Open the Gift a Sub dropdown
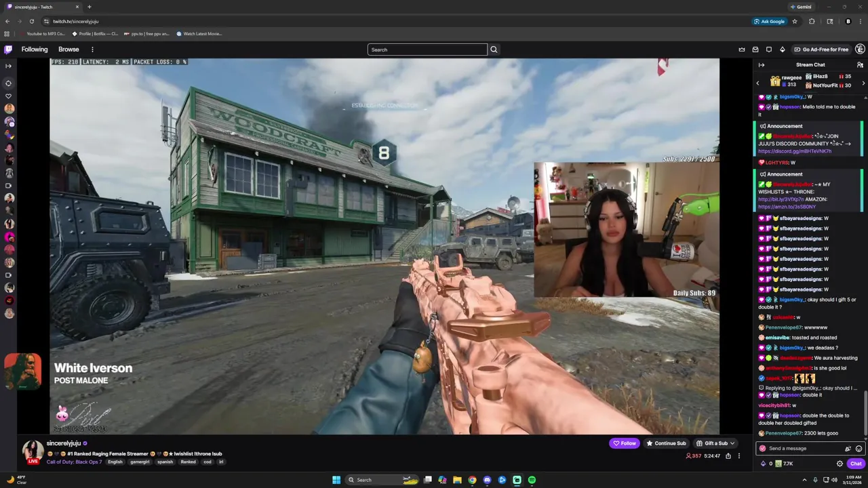Viewport: 868px width, 488px height. point(715,443)
